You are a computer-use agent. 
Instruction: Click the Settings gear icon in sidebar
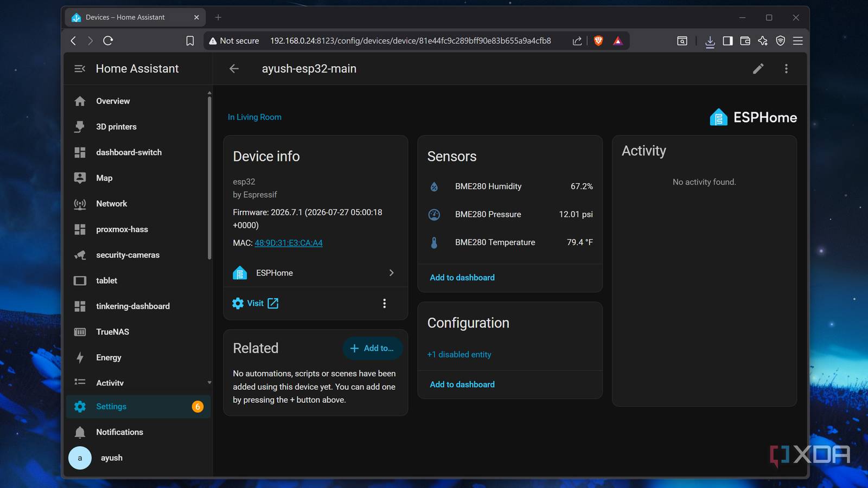(80, 407)
